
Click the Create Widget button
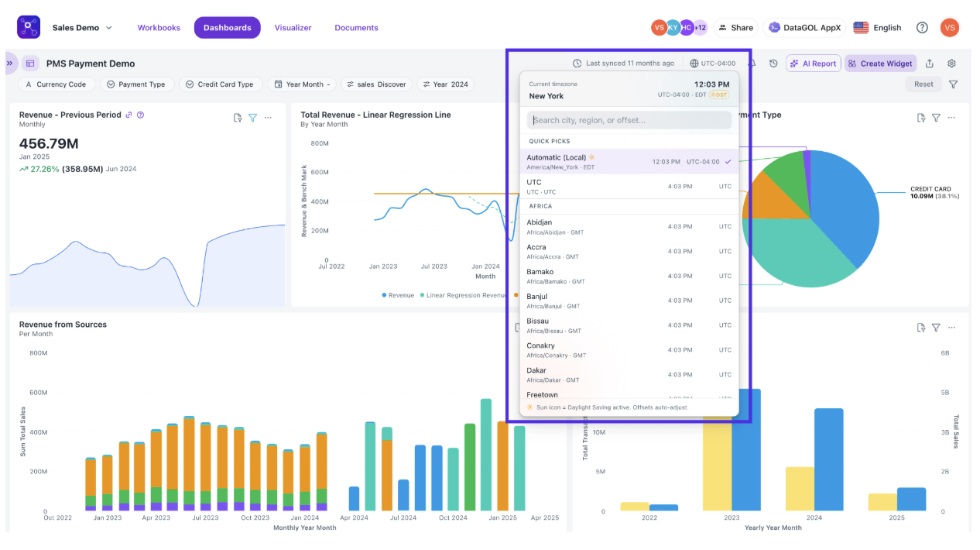click(x=881, y=64)
